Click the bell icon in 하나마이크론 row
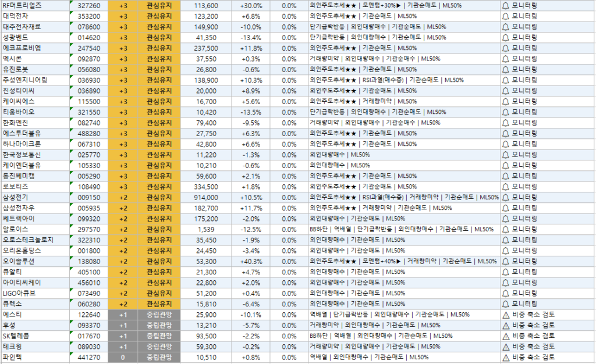The width and height of the screenshot is (596, 364). (506, 144)
